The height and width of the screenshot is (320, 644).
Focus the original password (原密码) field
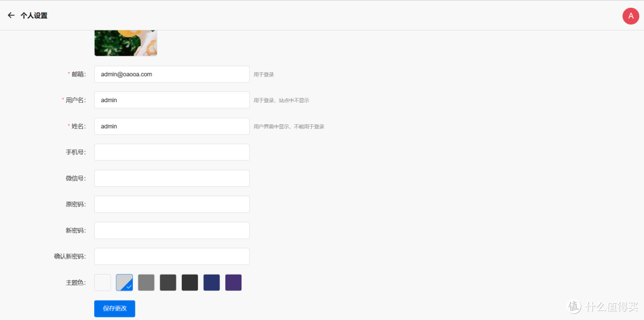coord(172,204)
